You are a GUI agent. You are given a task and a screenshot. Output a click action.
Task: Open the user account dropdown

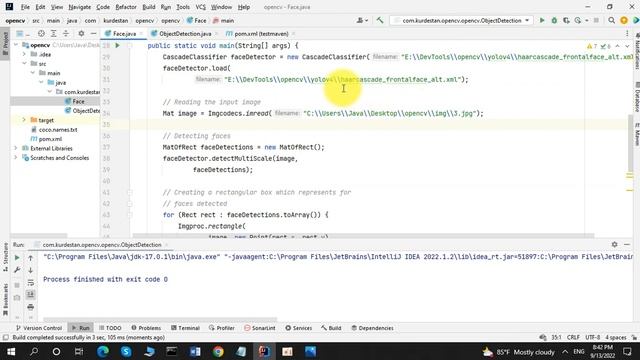[362, 20]
